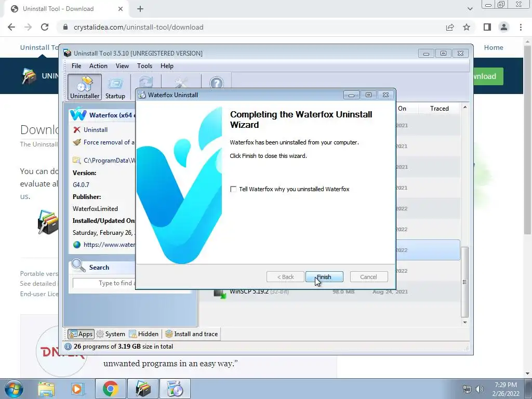Click Cancel in Waterfox Uninstall wizard

[368, 277]
